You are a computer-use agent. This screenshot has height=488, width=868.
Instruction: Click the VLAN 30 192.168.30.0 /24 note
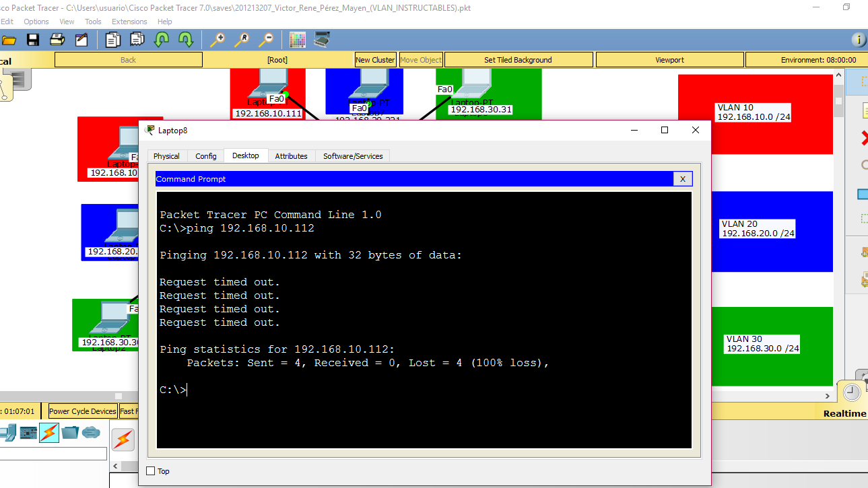(762, 344)
